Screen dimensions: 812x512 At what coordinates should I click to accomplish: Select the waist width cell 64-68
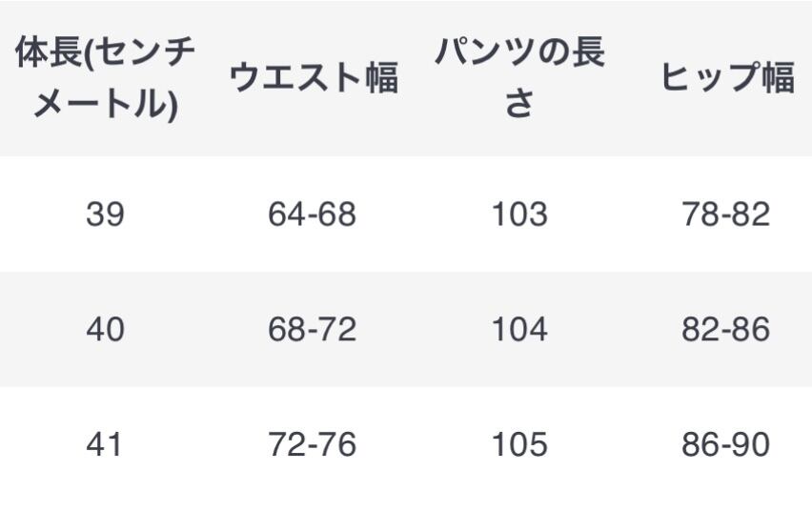point(311,215)
